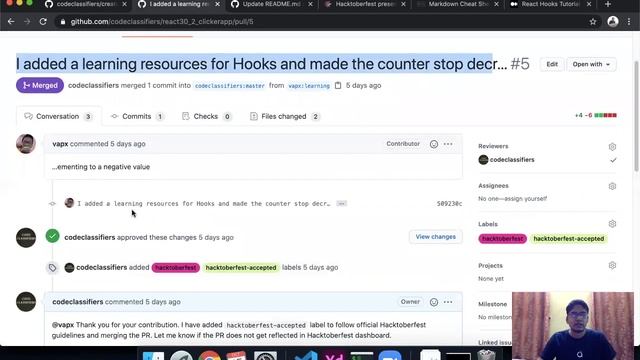This screenshot has height=360, width=640.
Task: Open a new browser tab with plus
Action: click(x=608, y=4)
